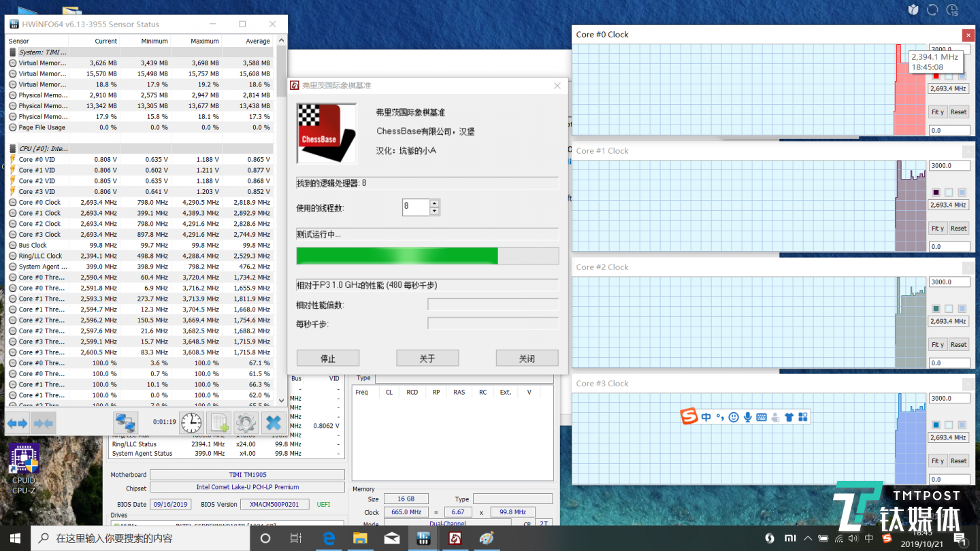Click the clock icon on HWiNFO toolbar
980x551 pixels.
tap(191, 422)
